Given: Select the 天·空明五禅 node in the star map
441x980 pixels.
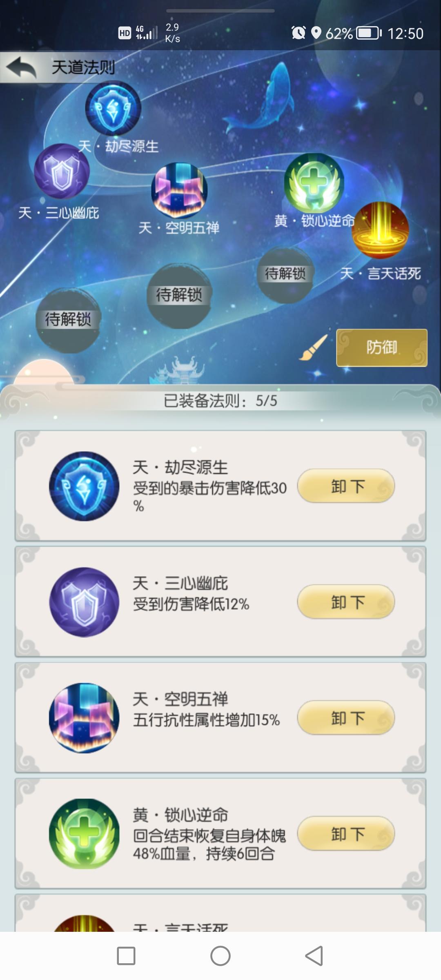Looking at the screenshot, I should (x=179, y=190).
